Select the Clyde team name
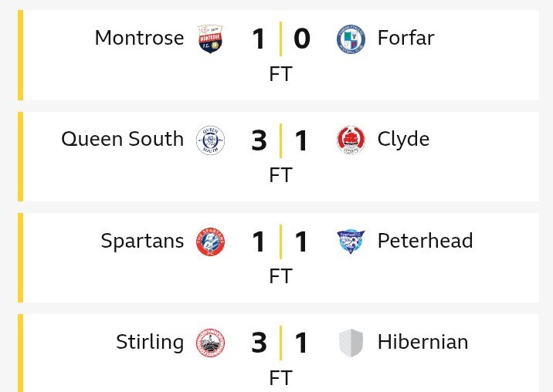Screen dimensions: 553x392 click(403, 139)
